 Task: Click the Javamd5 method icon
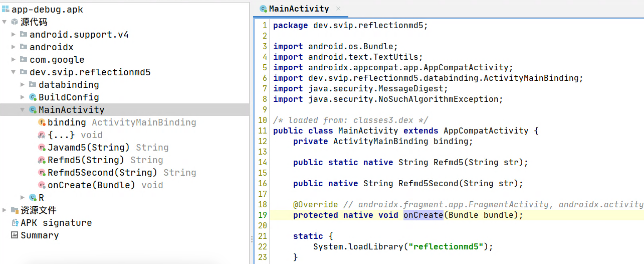[x=42, y=148]
